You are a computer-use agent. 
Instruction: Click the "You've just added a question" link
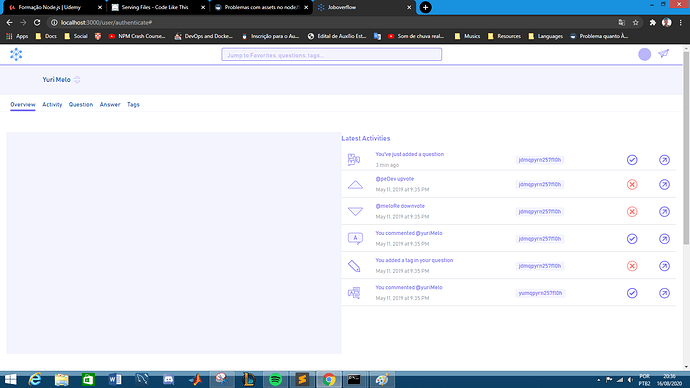point(409,154)
